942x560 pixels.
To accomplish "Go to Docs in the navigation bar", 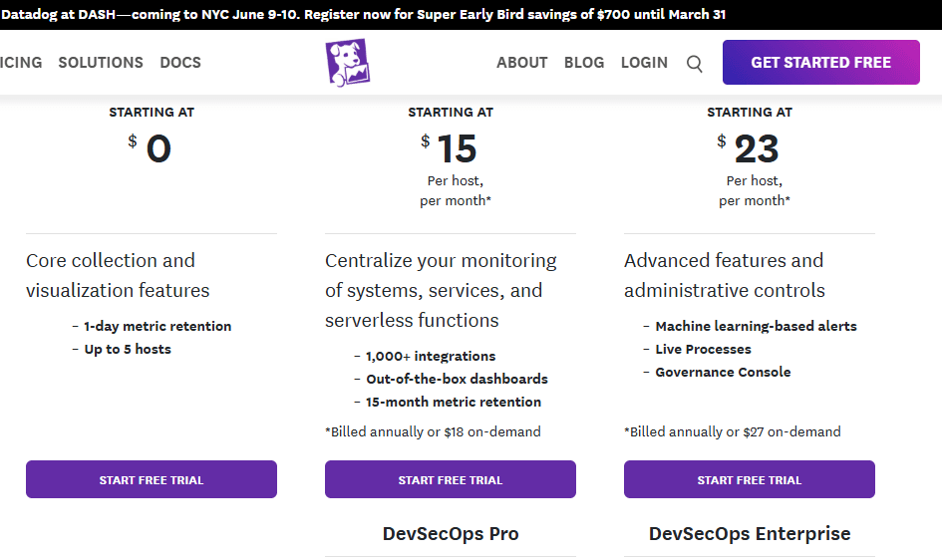I will (x=180, y=62).
